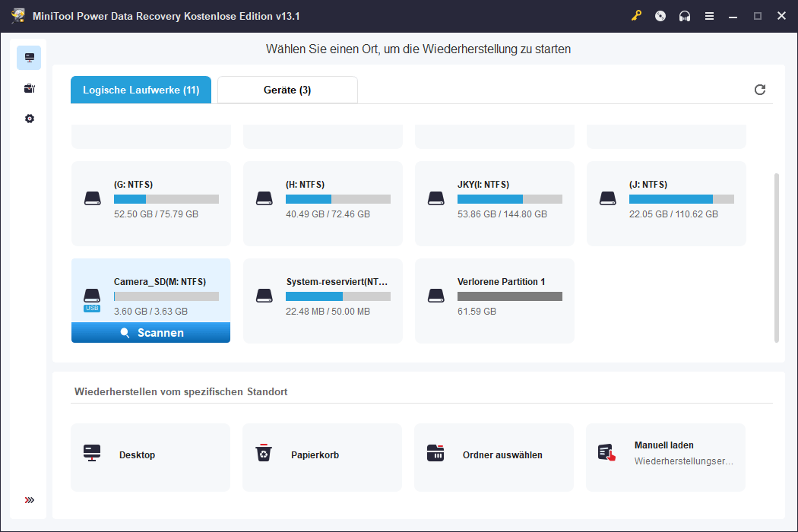The width and height of the screenshot is (798, 532).
Task: Click the 53.86 GB / 144.80 GB text
Action: [502, 214]
